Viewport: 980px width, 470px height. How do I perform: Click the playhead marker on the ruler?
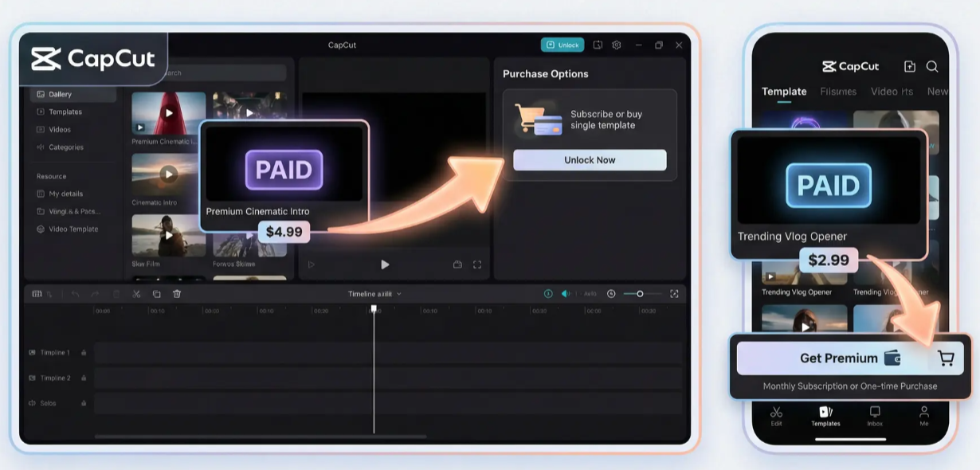pos(374,309)
